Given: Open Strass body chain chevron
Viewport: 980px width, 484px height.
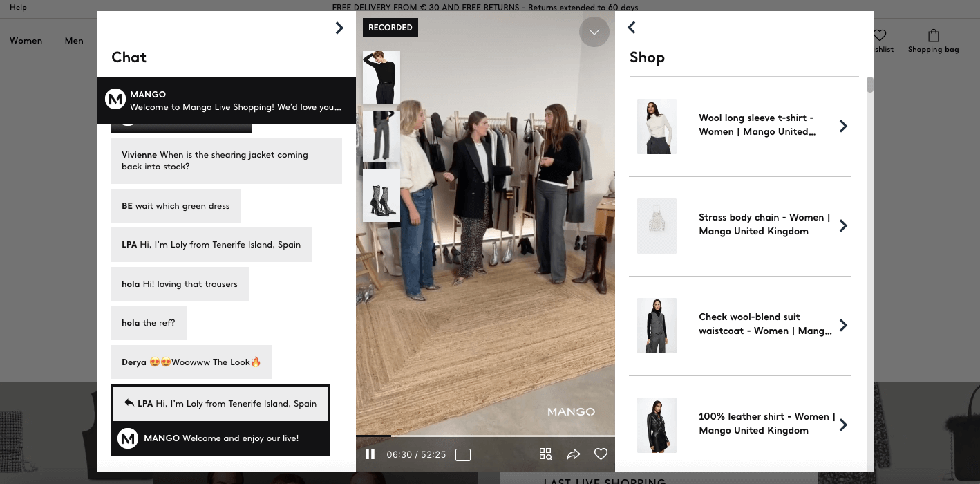Looking at the screenshot, I should tap(843, 225).
